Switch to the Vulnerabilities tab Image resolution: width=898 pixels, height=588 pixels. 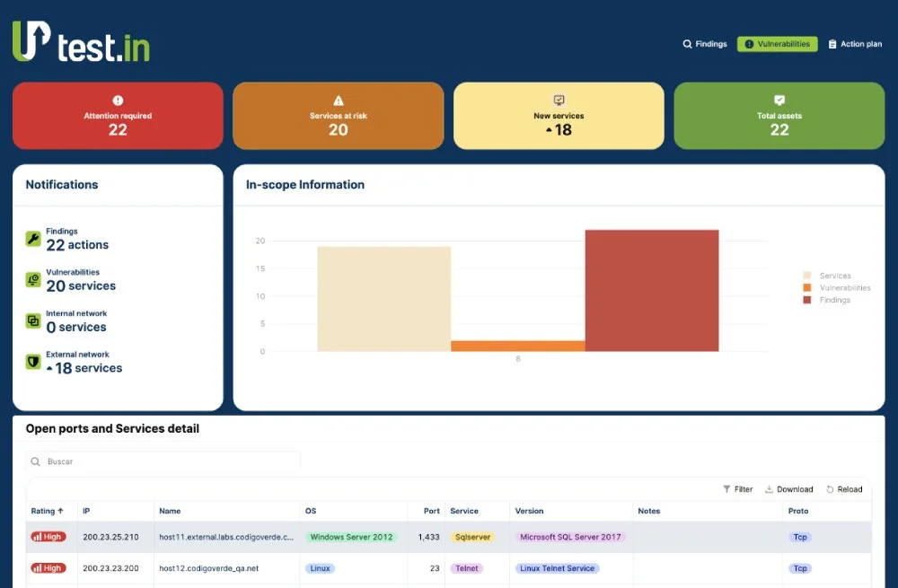point(777,44)
